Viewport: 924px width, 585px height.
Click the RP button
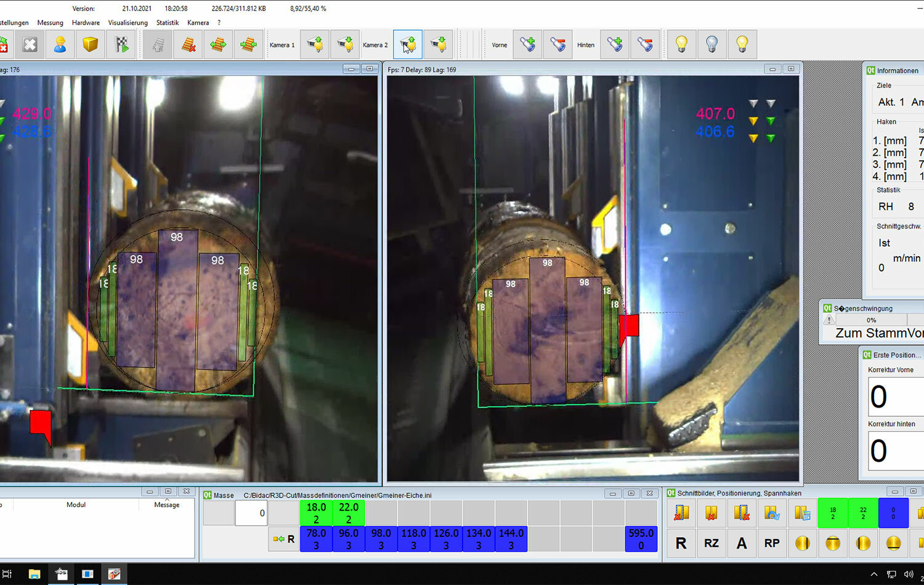tap(772, 543)
